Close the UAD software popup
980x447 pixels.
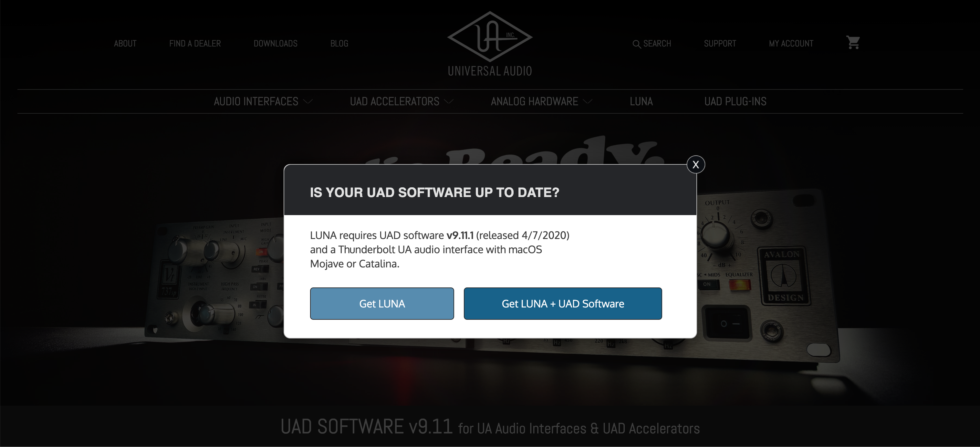pos(695,164)
